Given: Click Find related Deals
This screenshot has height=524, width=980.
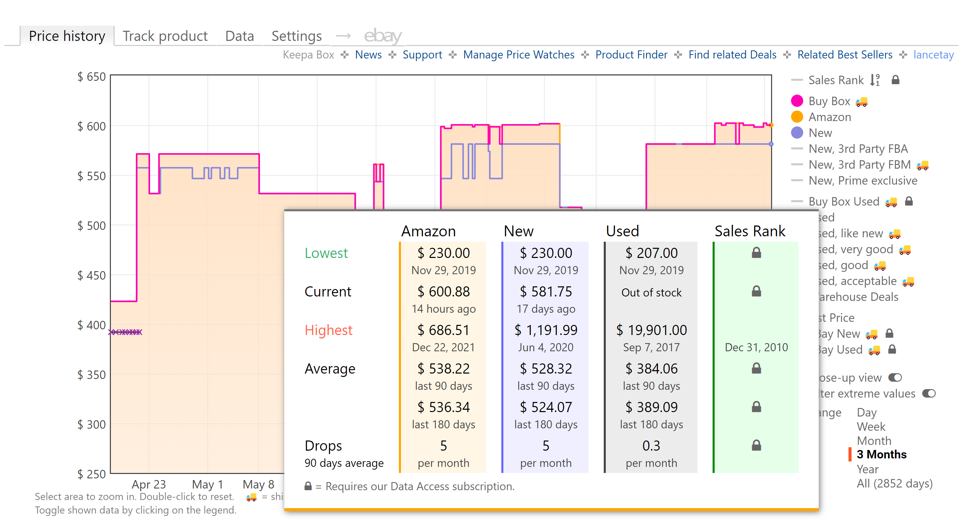Looking at the screenshot, I should [x=732, y=54].
